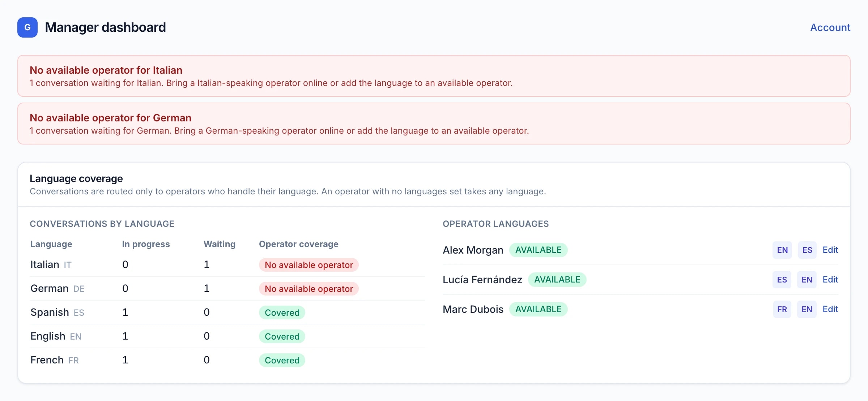The width and height of the screenshot is (868, 401).
Task: Click the English row's Covered badge
Action: [x=282, y=336]
